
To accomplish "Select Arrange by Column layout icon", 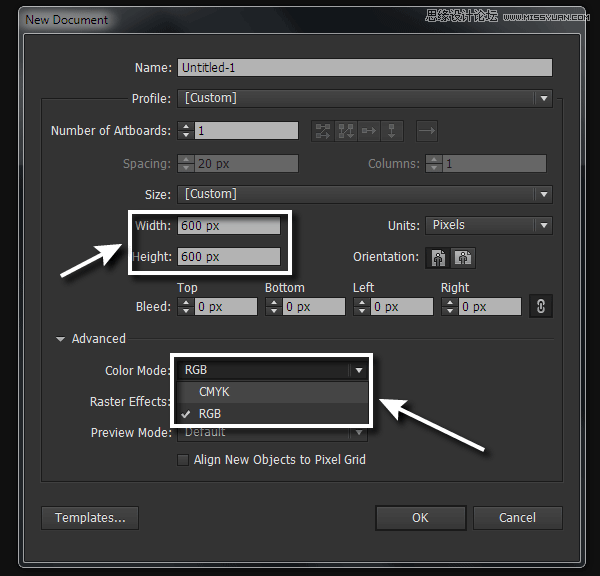I will click(393, 130).
